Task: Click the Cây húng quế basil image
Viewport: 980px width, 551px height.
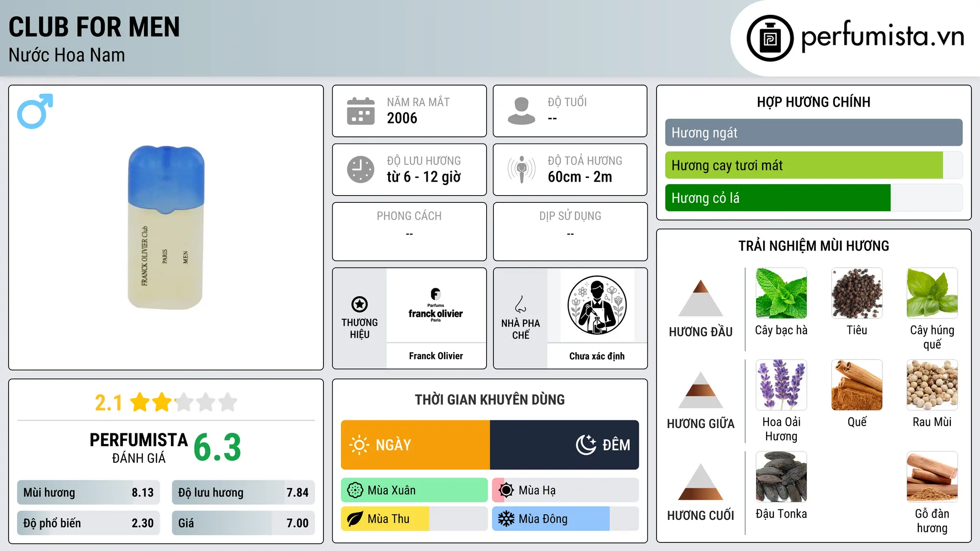Action: [932, 293]
